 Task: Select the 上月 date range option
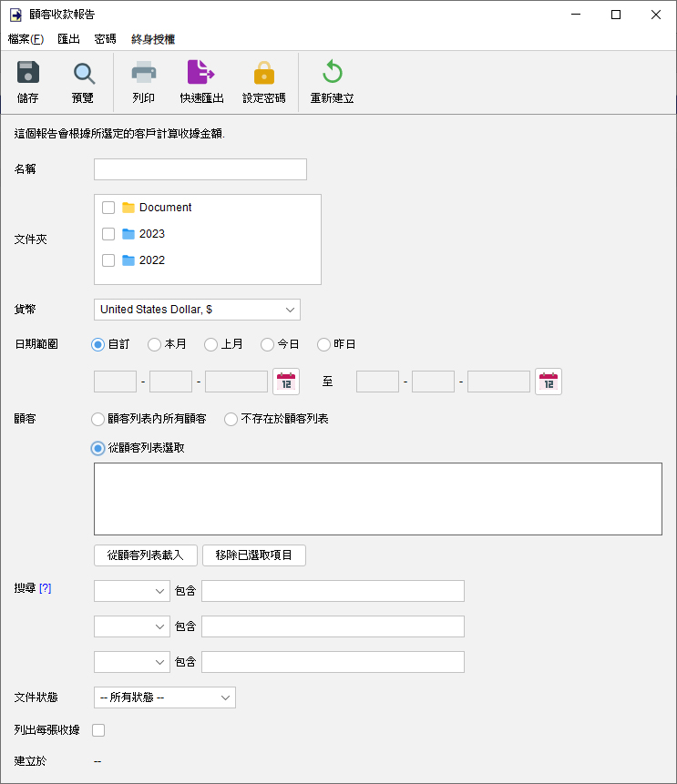pos(210,344)
